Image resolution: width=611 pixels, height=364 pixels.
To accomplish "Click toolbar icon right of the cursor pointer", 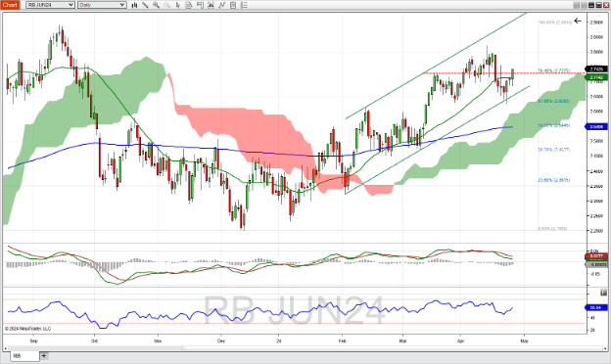I will (189, 5).
